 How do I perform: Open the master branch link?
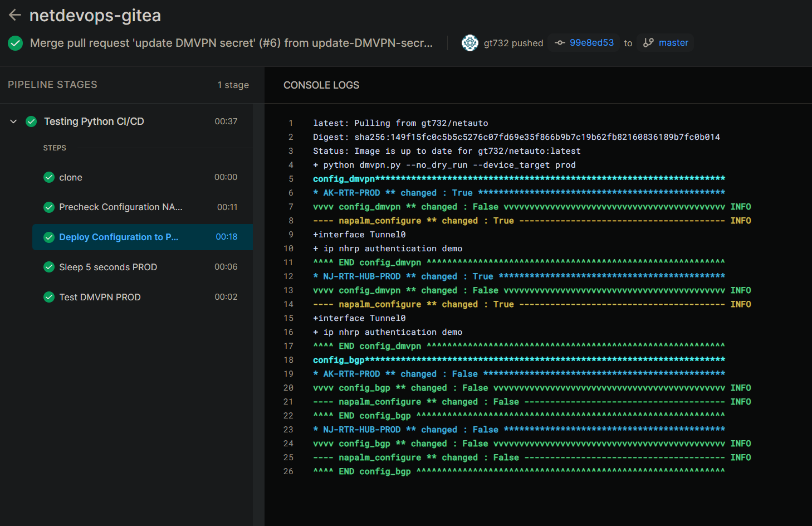[x=673, y=43]
